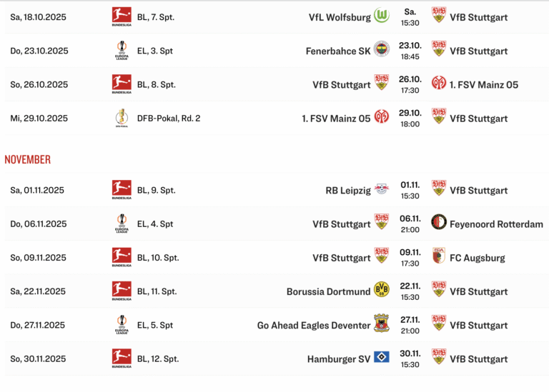This screenshot has width=549, height=392.
Task: Click the RB Leipzig club logo
Action: (382, 189)
